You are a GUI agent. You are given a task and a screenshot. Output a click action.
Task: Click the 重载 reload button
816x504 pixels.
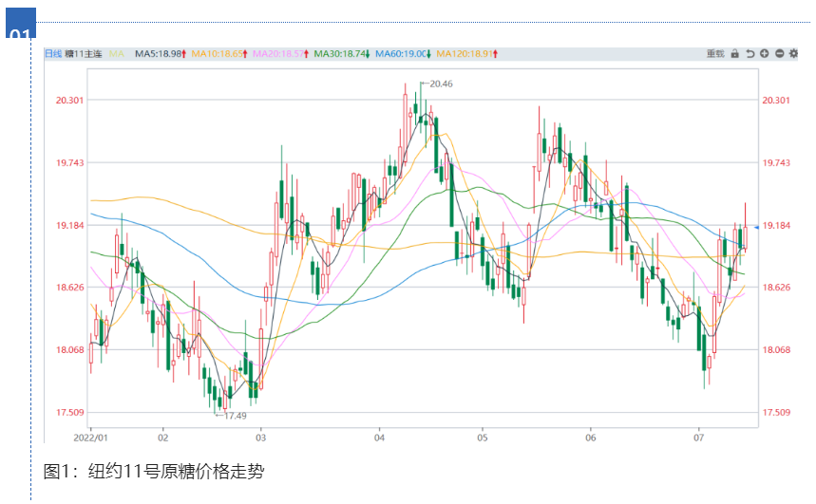[714, 54]
